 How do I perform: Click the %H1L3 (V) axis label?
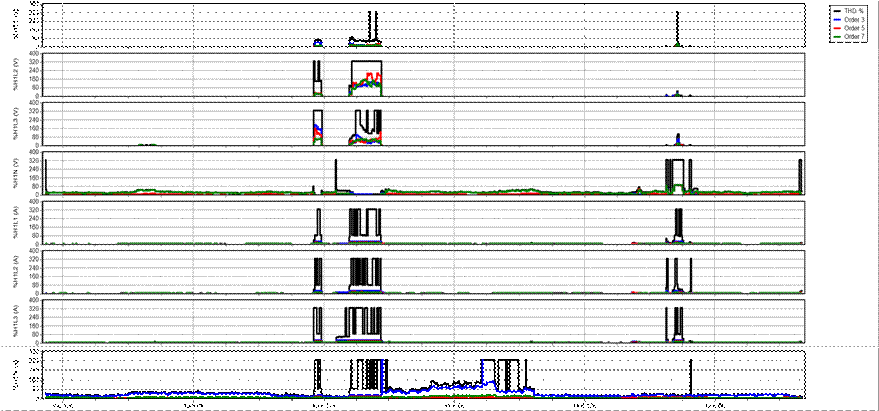(x=17, y=124)
